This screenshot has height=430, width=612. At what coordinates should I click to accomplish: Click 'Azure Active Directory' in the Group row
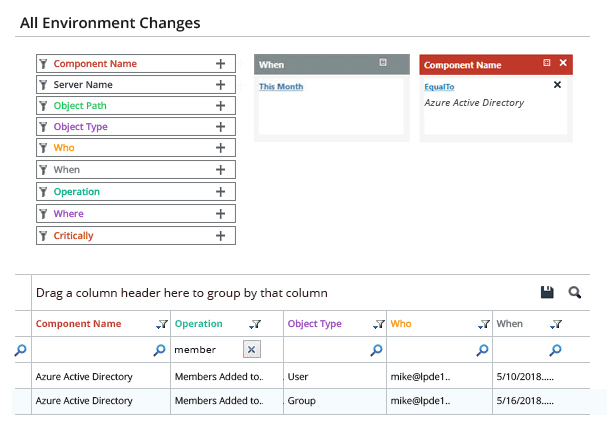tap(84, 401)
